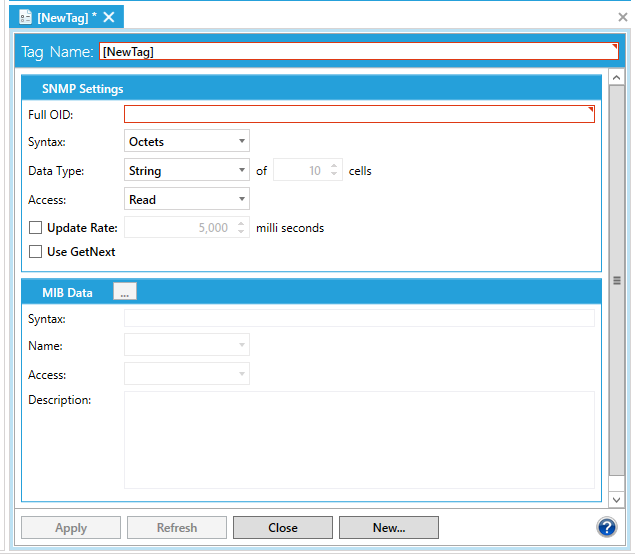Click into the Full OID field
This screenshot has height=554, width=635.
(359, 114)
